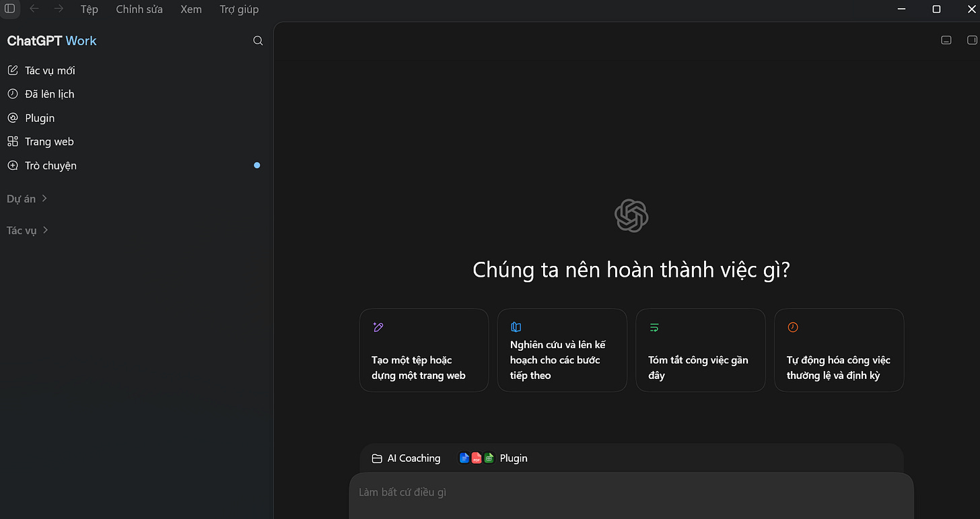Click the 'Làm bất cứ điều gì' prompt field

[631, 495]
